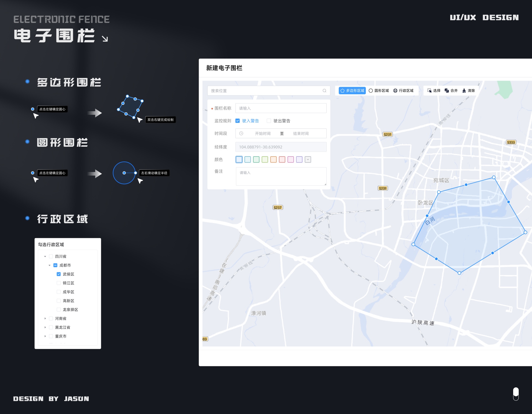This screenshot has width=532, height=414.
Task: Pick the orange color swatch
Action: pyautogui.click(x=273, y=159)
